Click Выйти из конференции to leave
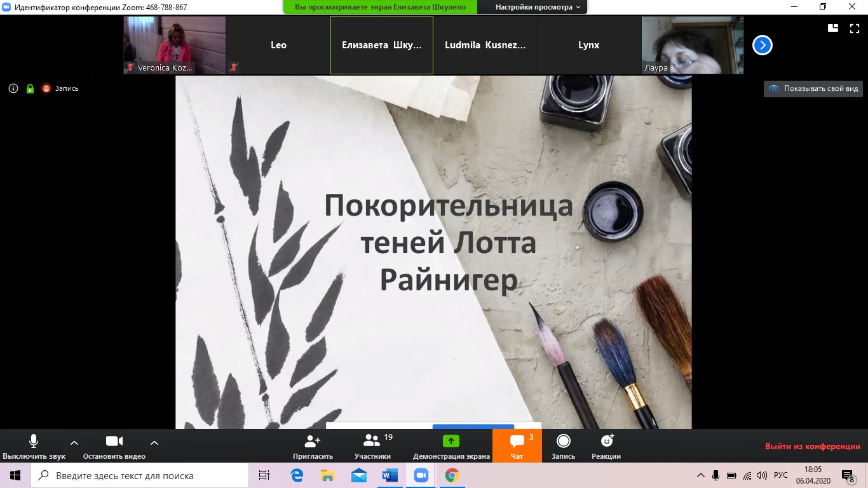 [x=812, y=446]
